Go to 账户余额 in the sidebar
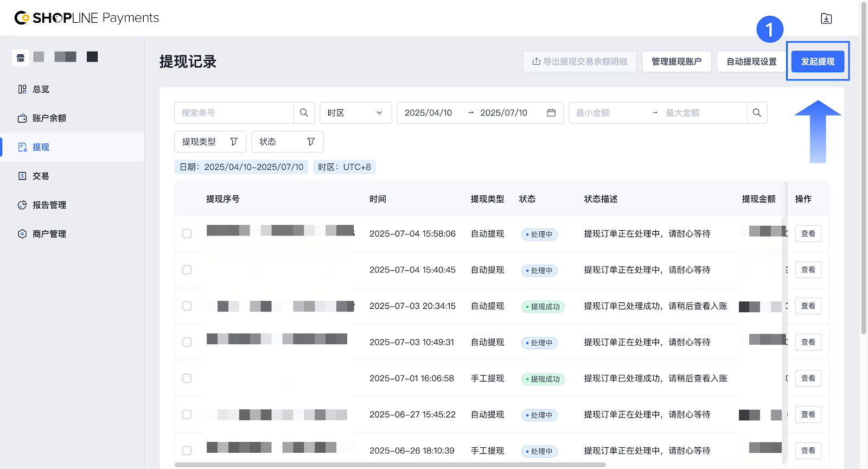Image resolution: width=868 pixels, height=469 pixels. [49, 118]
